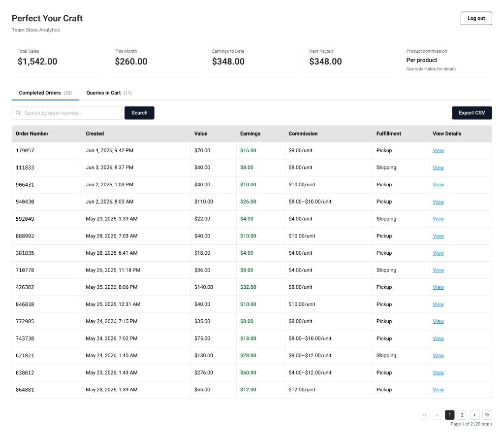Click the Earnings to Date $348.00 figure

[x=228, y=62]
